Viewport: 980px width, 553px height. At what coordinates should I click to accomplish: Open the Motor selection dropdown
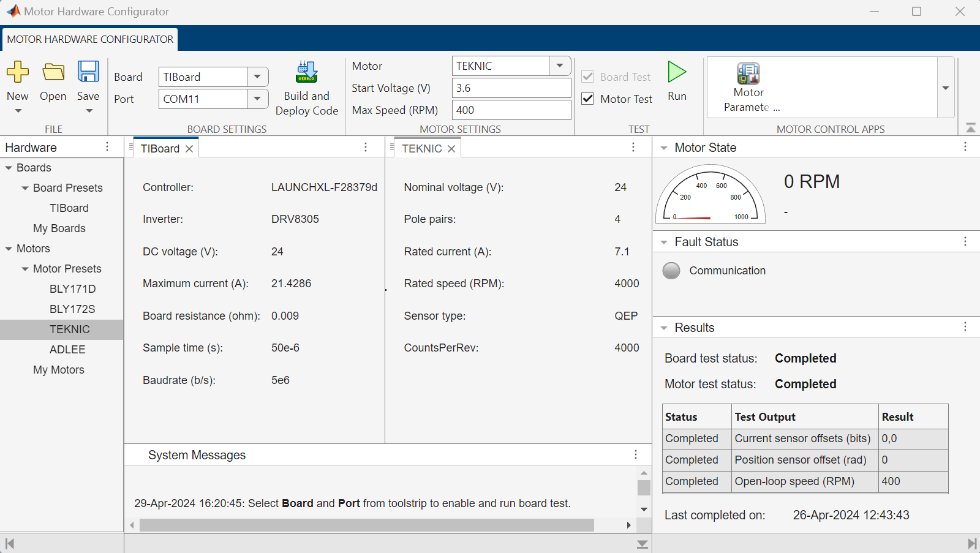pos(559,66)
